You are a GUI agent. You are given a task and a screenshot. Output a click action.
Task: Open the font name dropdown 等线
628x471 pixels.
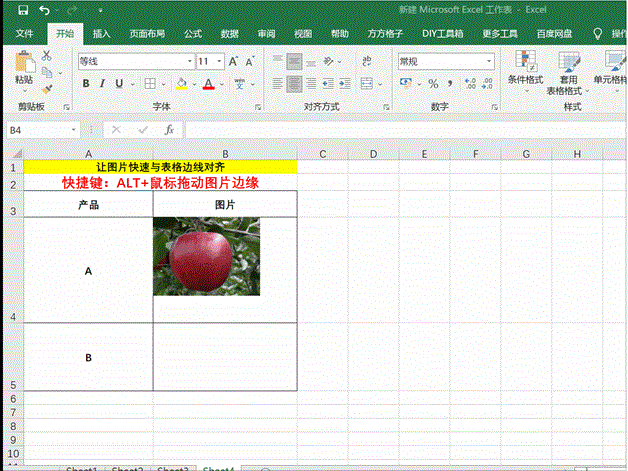(x=134, y=61)
